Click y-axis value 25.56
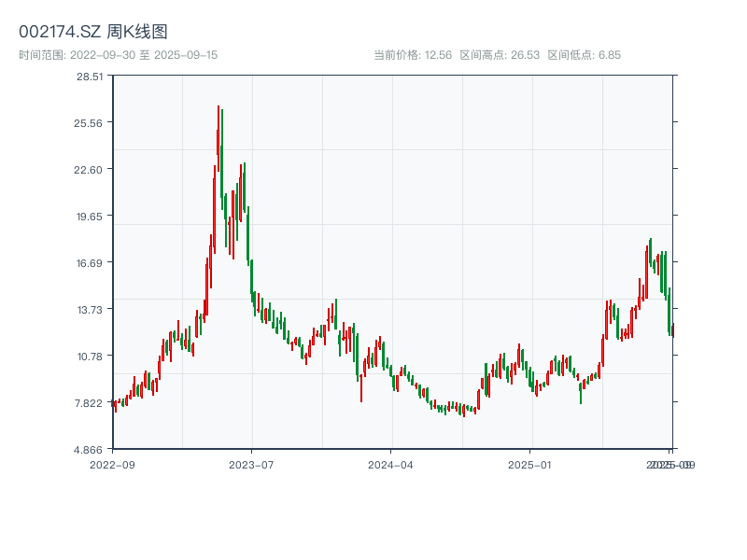 pyautogui.click(x=88, y=123)
